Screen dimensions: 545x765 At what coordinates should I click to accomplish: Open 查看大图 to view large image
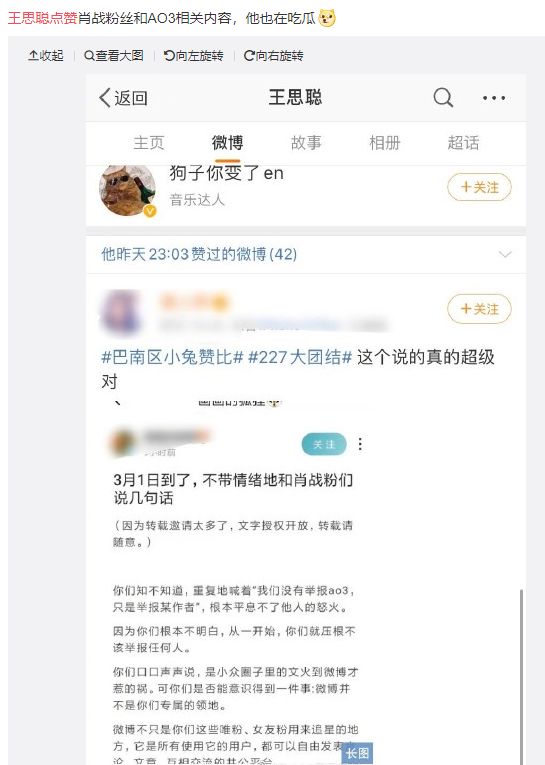(x=114, y=56)
